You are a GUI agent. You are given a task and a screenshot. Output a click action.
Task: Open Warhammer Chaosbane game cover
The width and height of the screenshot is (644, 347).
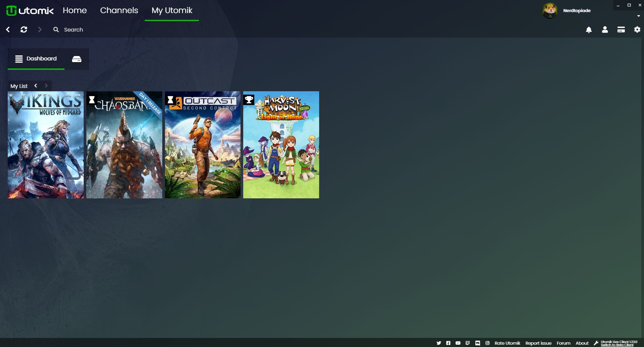tap(124, 145)
